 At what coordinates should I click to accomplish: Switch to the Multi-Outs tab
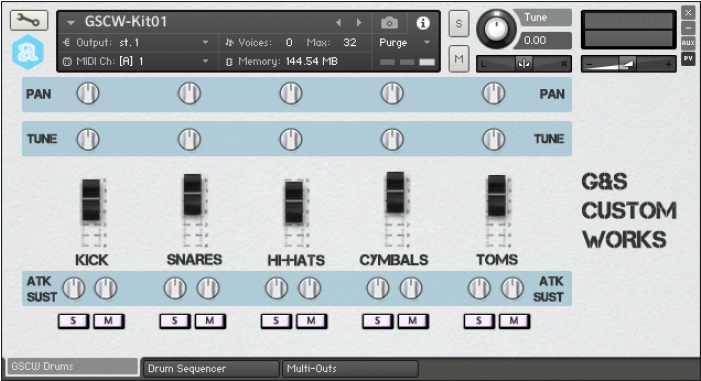(351, 368)
